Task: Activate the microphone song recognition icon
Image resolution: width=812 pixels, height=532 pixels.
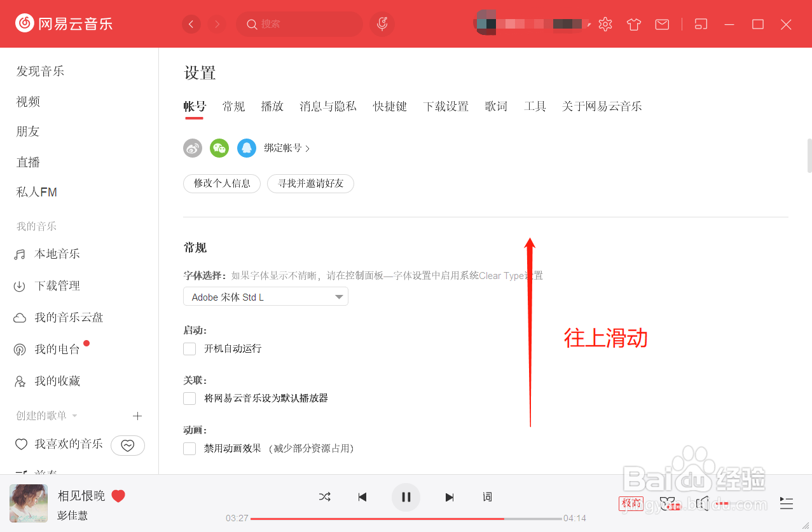Action: tap(382, 24)
